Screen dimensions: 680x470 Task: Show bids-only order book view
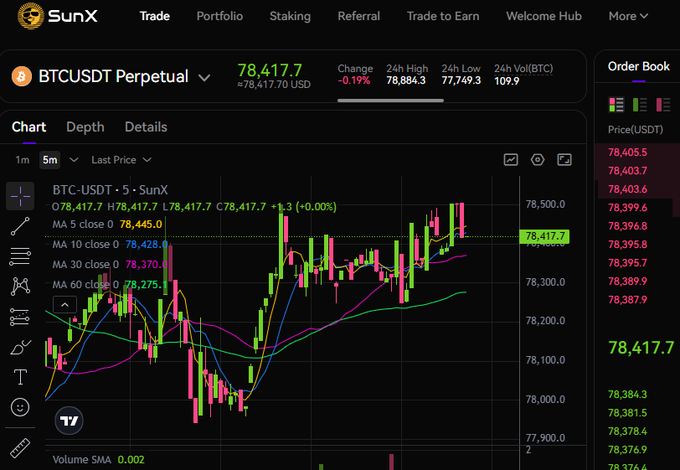(x=640, y=104)
